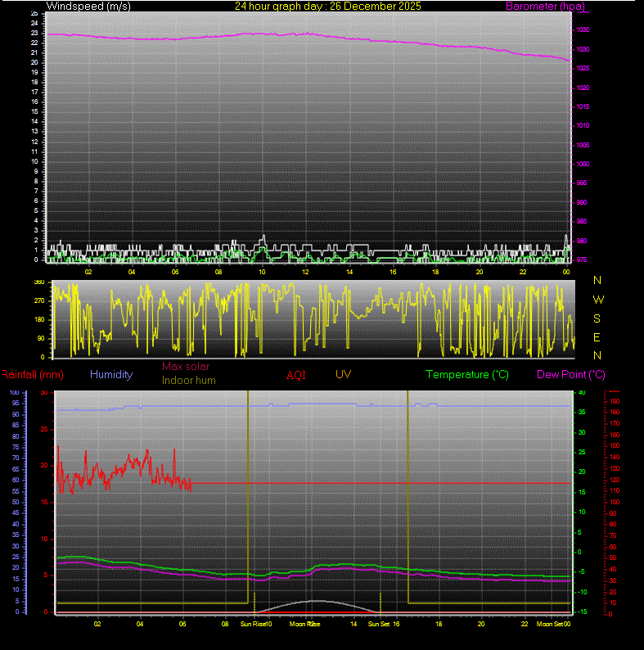The height and width of the screenshot is (650, 644).
Task: Click the '95' humidity axis value
Action: (16, 404)
